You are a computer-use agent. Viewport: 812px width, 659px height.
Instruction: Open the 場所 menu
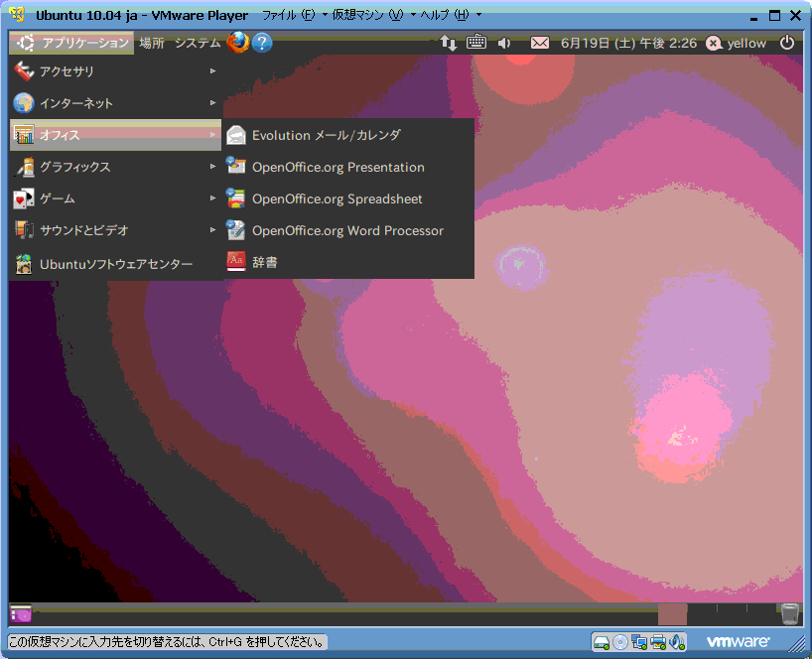(x=152, y=43)
